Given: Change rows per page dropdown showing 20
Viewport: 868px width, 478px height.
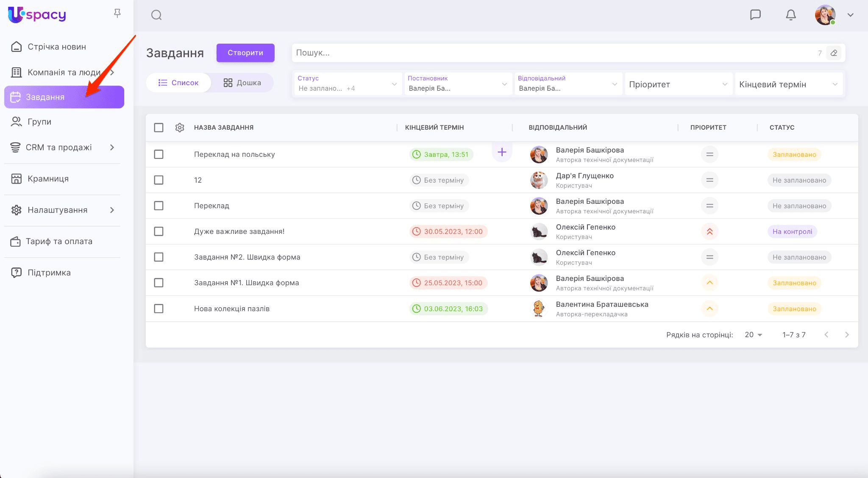Looking at the screenshot, I should 754,335.
